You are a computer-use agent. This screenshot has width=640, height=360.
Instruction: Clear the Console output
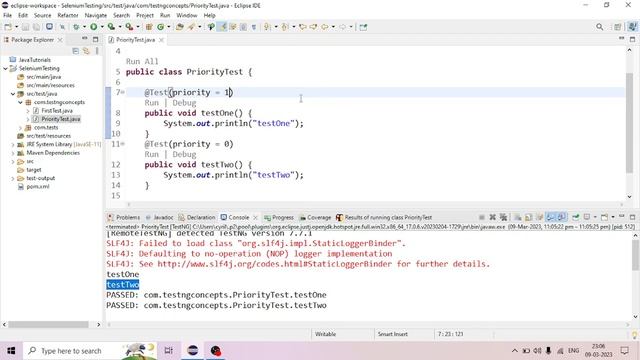click(518, 217)
